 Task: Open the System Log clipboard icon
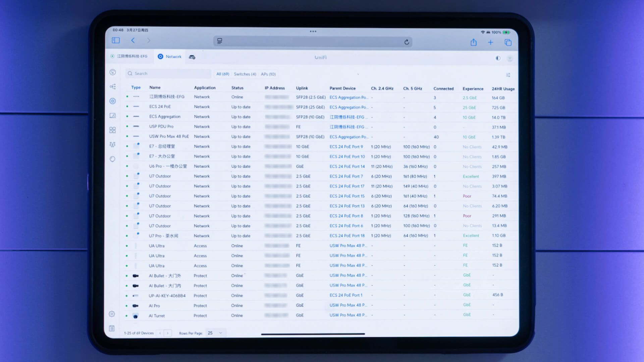coord(112,328)
